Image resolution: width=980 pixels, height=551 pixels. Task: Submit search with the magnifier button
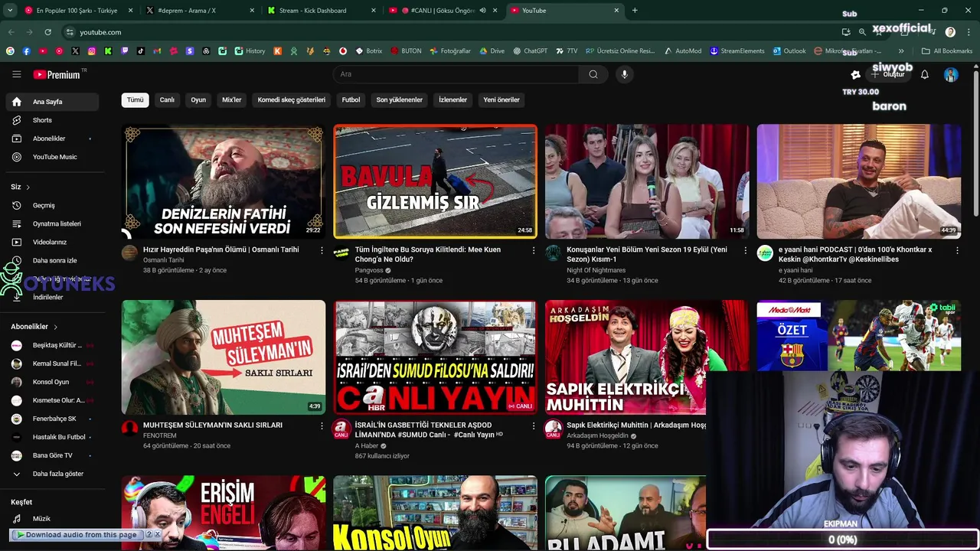(x=593, y=74)
